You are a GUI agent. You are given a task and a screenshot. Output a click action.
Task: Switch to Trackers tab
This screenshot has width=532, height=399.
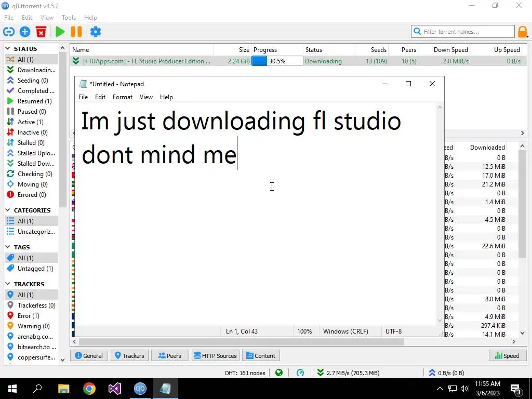tap(129, 355)
